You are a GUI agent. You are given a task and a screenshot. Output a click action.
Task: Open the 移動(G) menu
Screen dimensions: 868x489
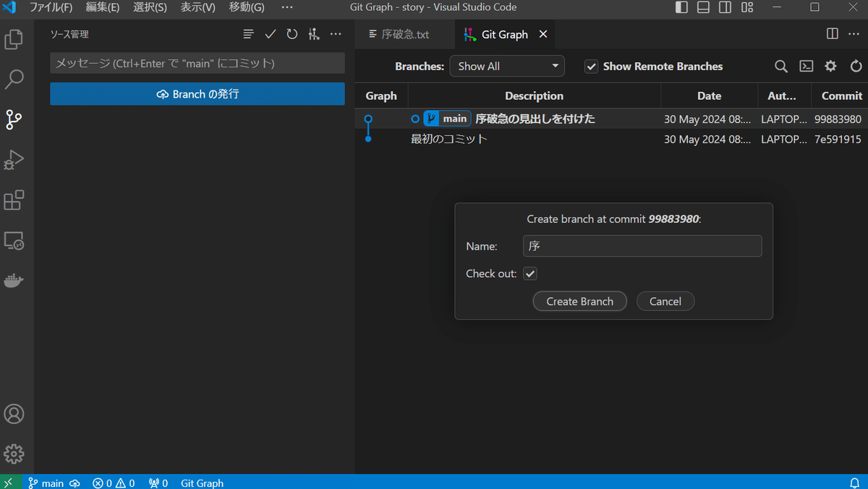pyautogui.click(x=247, y=7)
